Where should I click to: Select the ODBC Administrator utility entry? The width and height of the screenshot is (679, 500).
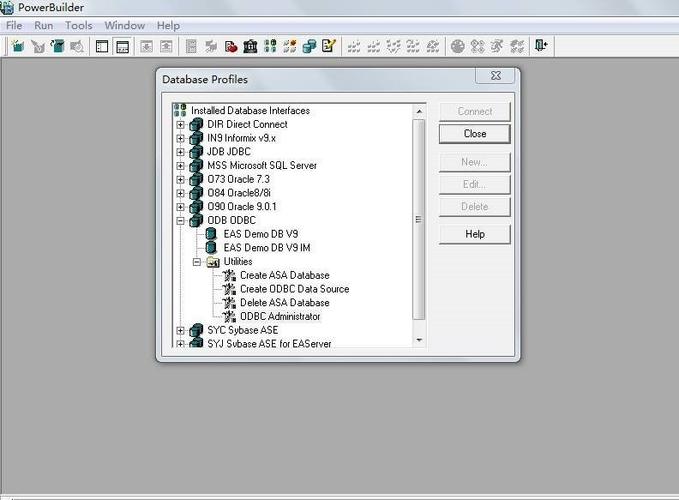click(x=280, y=316)
